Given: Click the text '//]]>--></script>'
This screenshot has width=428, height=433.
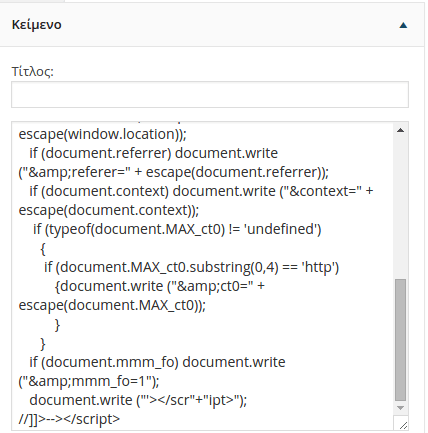Looking at the screenshot, I should pyautogui.click(x=69, y=419).
